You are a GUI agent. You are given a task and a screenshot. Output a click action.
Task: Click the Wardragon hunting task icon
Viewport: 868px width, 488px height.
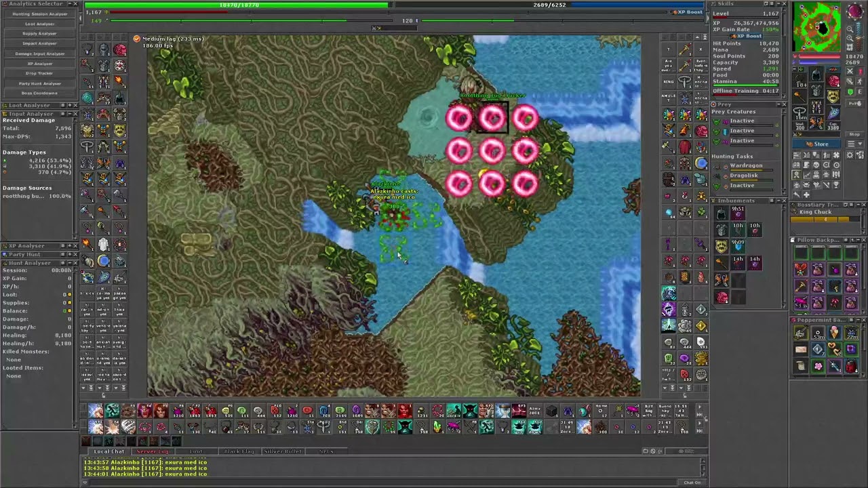[716, 165]
